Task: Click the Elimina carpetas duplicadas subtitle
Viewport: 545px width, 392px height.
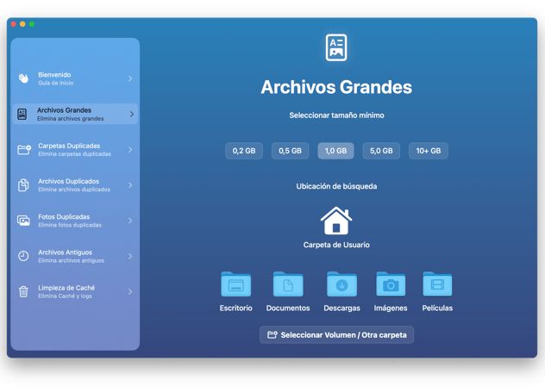Action: pos(74,154)
